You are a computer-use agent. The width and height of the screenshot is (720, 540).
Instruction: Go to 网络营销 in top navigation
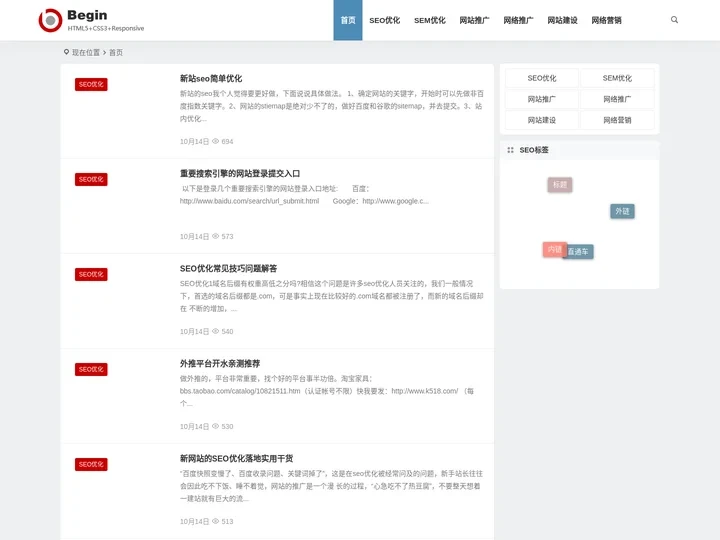pyautogui.click(x=606, y=20)
